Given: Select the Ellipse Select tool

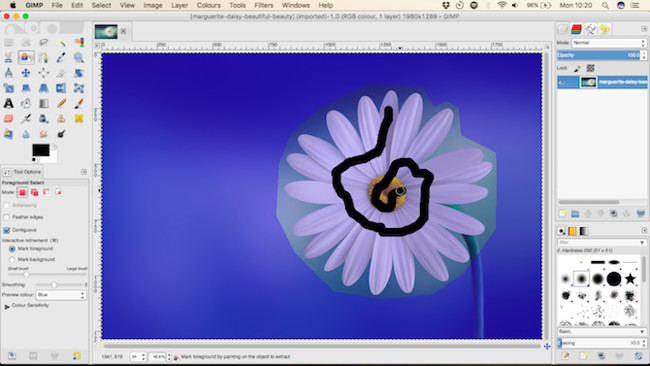Looking at the screenshot, I should 26,43.
